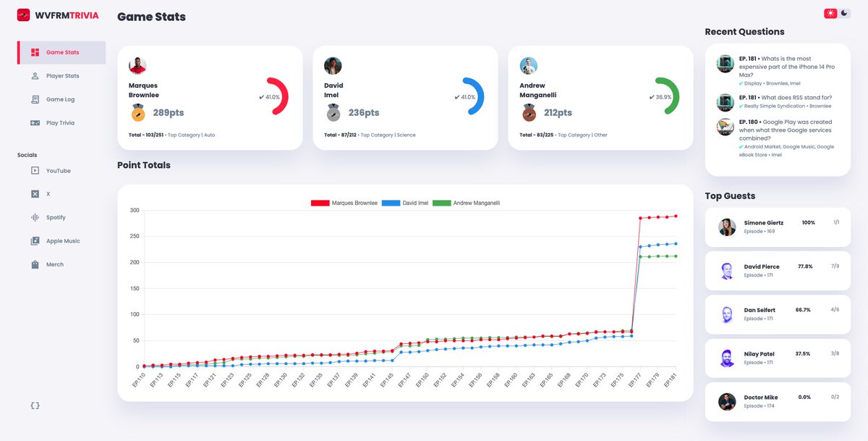Click the 212pts score text
868x441 pixels.
coord(558,113)
